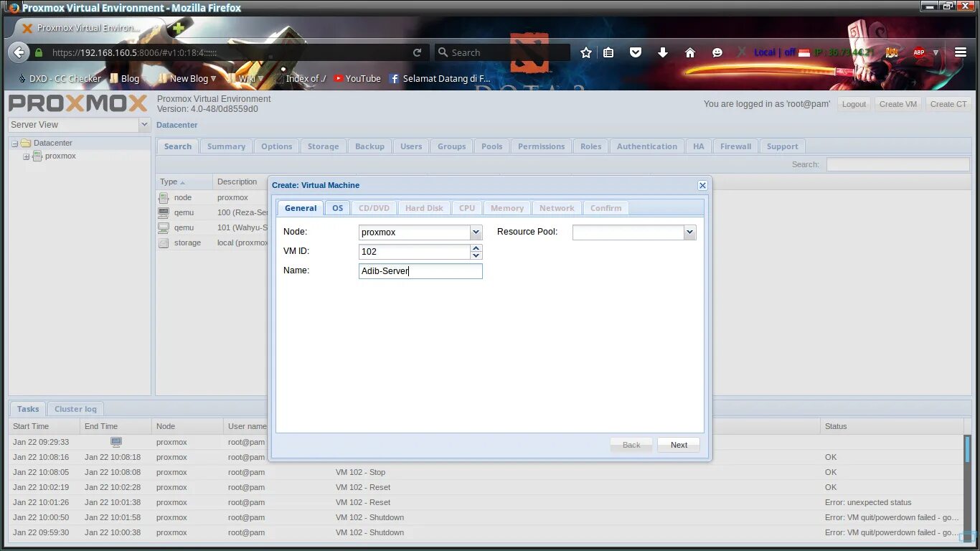The height and width of the screenshot is (551, 980).
Task: Bookmark this page with the star icon
Action: (x=586, y=52)
